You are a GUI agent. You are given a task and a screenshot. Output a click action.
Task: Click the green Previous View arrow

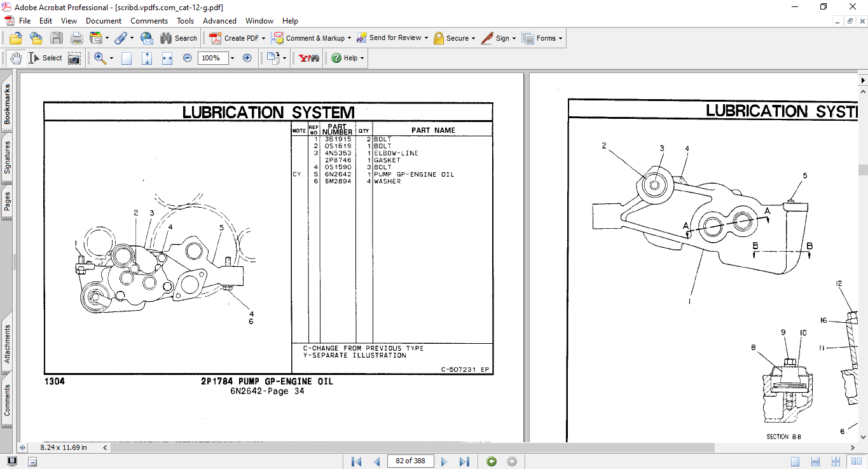point(492,461)
